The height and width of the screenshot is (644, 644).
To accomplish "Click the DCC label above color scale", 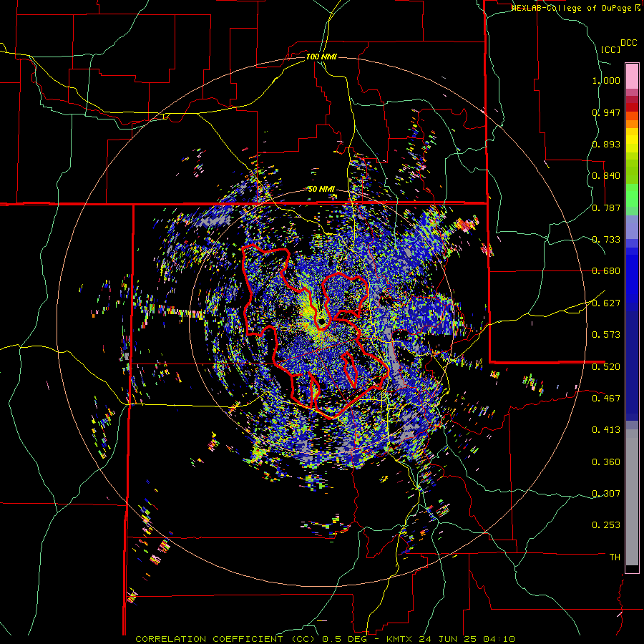I will coord(628,43).
